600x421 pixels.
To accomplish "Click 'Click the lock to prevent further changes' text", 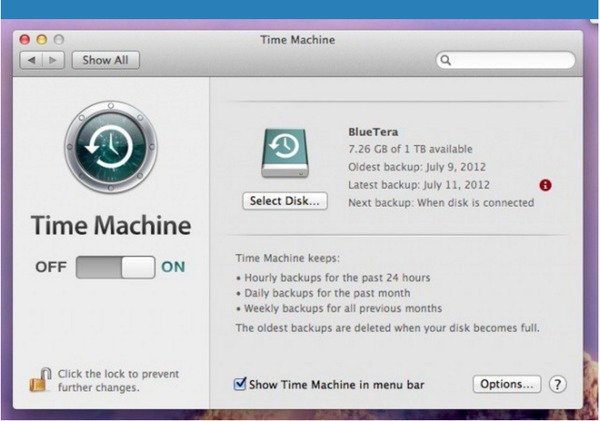I will (118, 380).
